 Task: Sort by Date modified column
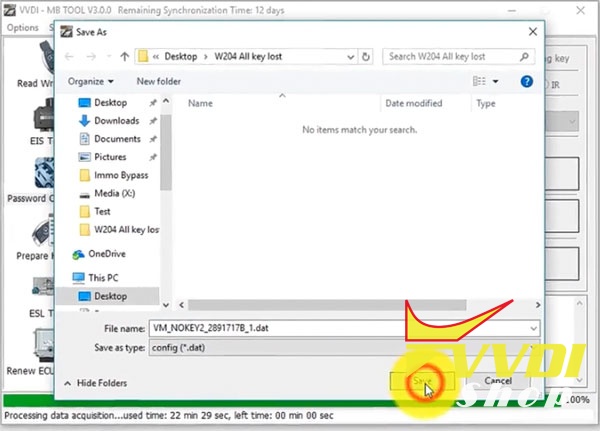point(414,103)
